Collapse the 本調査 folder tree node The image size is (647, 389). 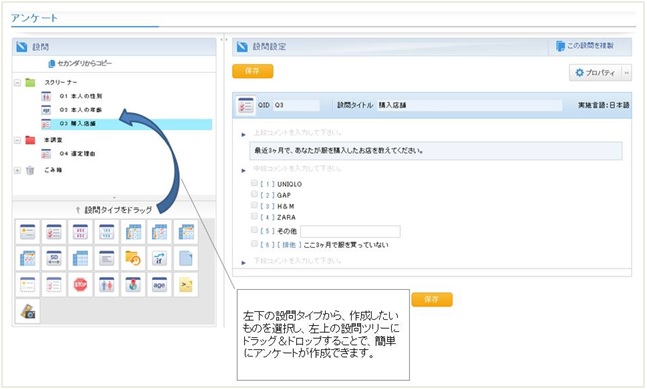[x=17, y=140]
